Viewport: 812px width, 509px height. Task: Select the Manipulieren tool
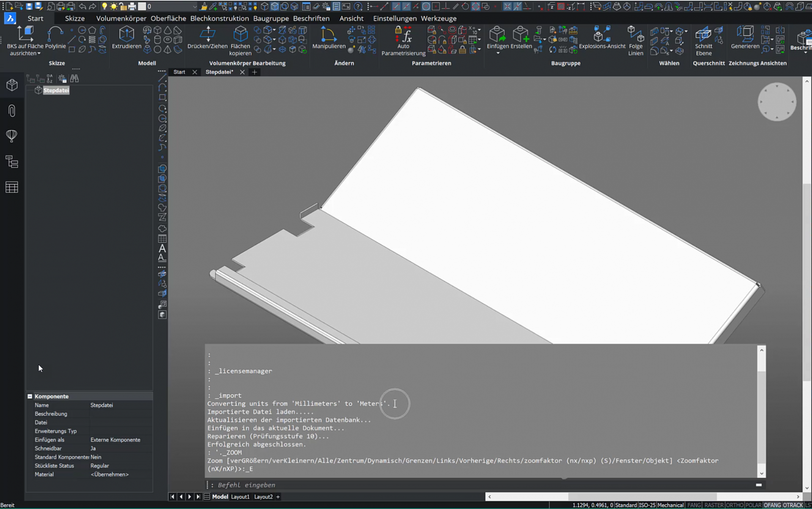coord(329,38)
